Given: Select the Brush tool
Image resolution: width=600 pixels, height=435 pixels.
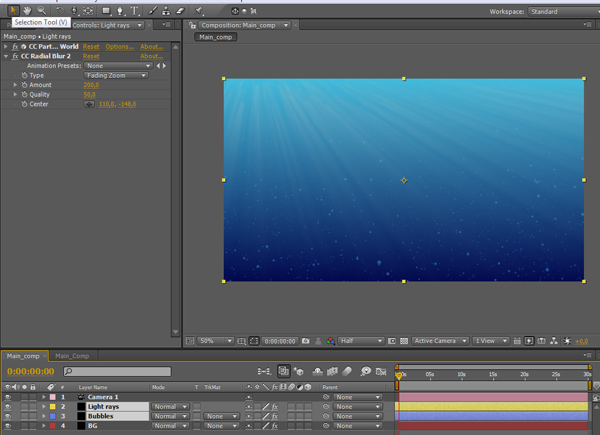Looking at the screenshot, I should pyautogui.click(x=153, y=11).
